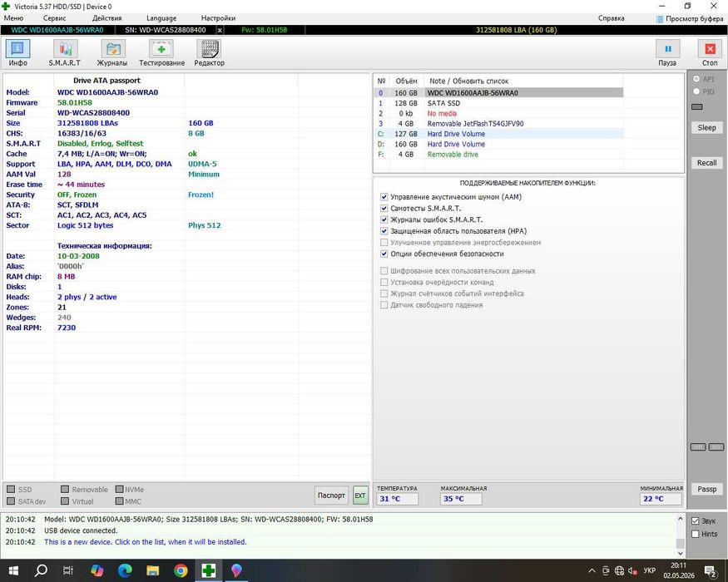The height and width of the screenshot is (582, 728).
Task: Toggle Защищенная область пользователя (HPA) checkbox
Action: [384, 231]
